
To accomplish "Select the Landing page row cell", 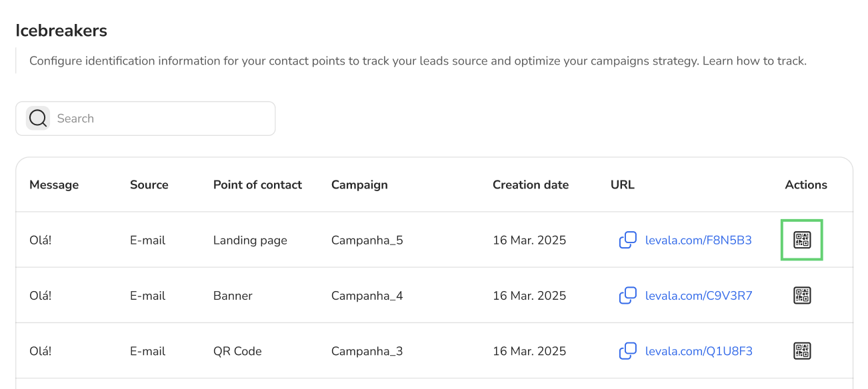I will 250,240.
